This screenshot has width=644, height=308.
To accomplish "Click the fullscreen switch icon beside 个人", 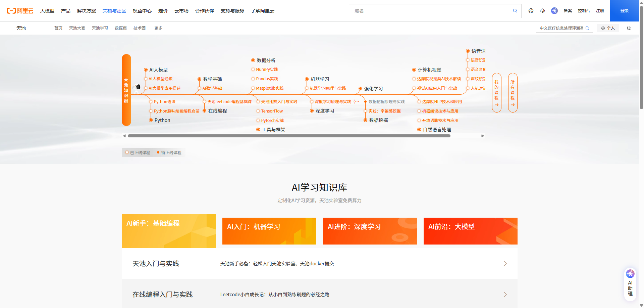I will (x=629, y=28).
